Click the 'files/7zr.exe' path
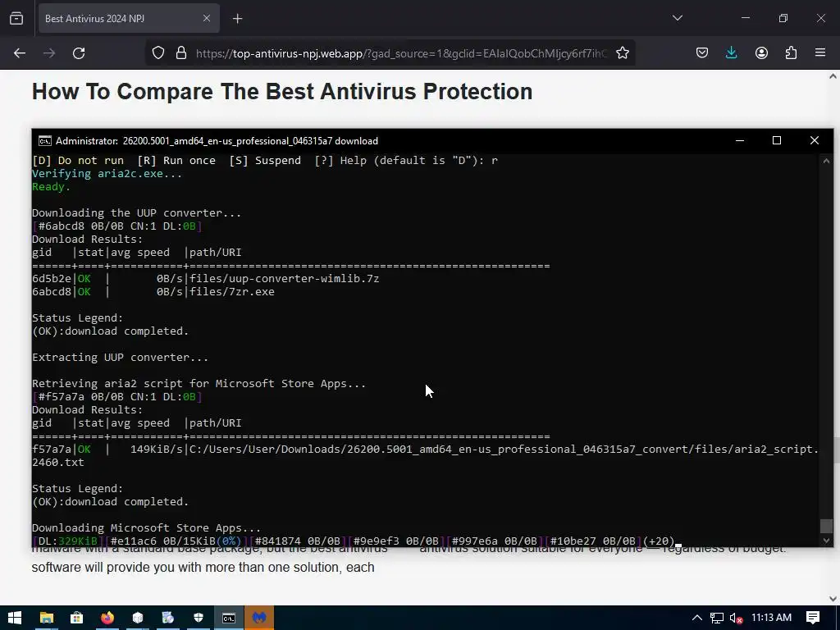840x630 pixels. coord(232,292)
